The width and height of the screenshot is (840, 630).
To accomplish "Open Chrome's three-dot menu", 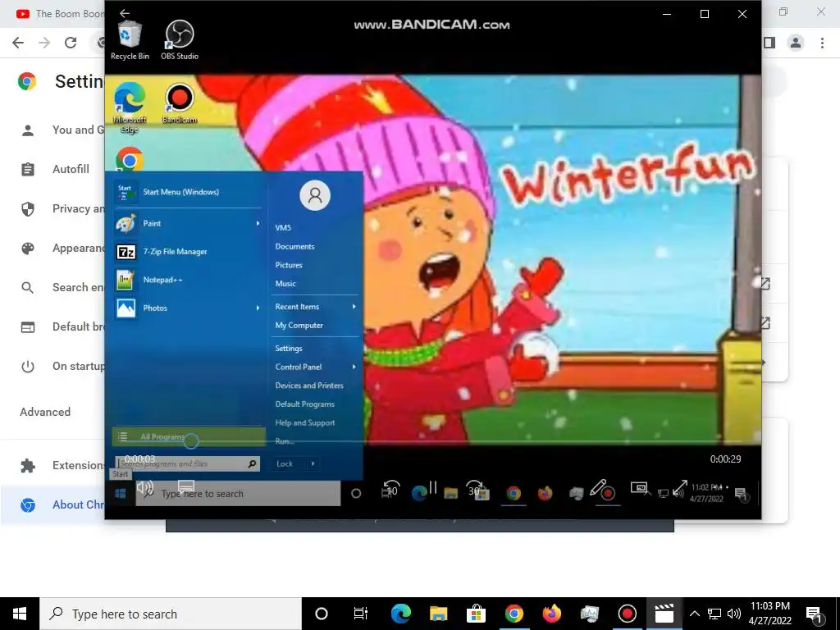I will (x=822, y=43).
